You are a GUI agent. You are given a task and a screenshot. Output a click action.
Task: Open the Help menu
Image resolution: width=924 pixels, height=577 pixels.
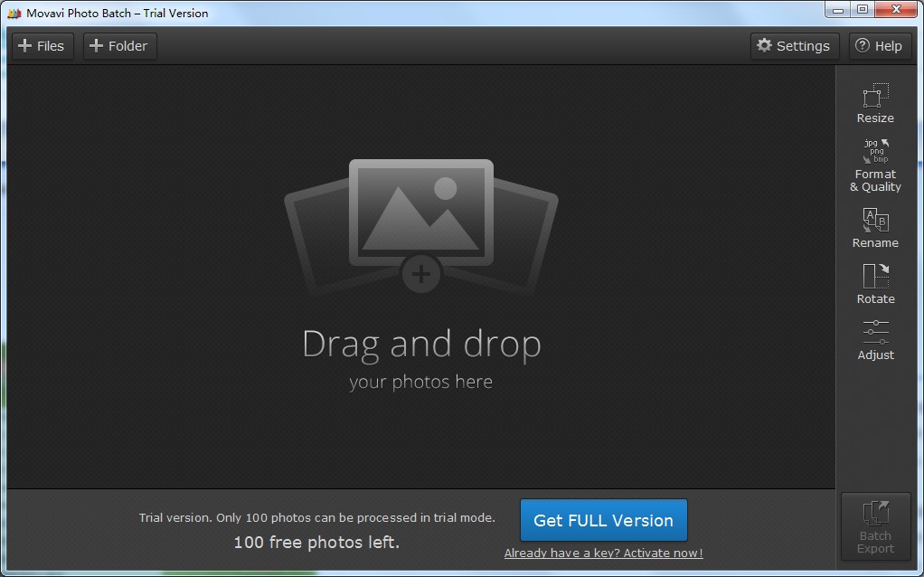click(x=879, y=46)
